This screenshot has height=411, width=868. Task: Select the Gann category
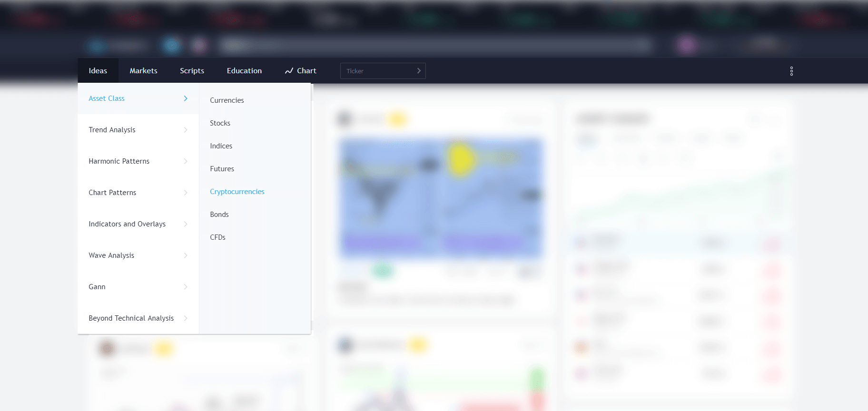(x=138, y=287)
